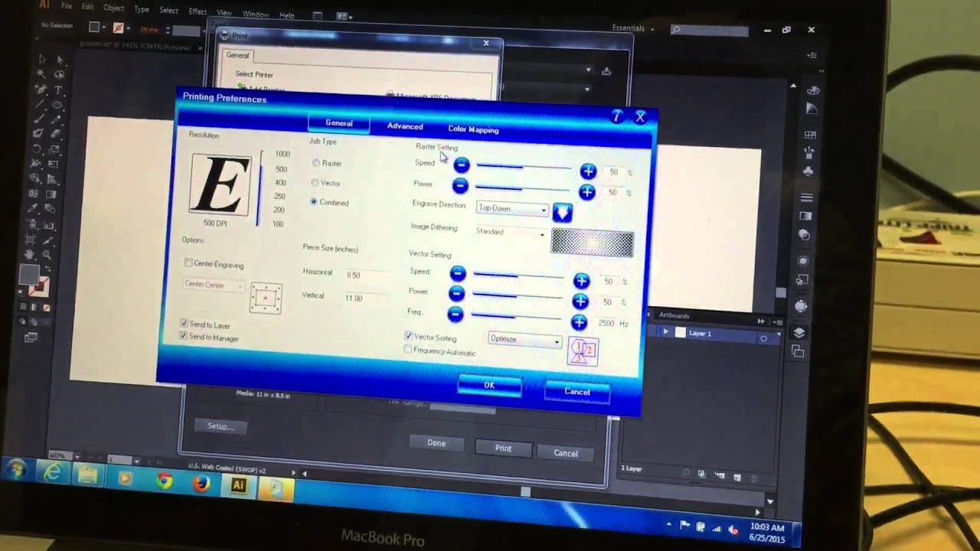The width and height of the screenshot is (980, 551).
Task: Click the Artboards panel tab
Action: [674, 315]
